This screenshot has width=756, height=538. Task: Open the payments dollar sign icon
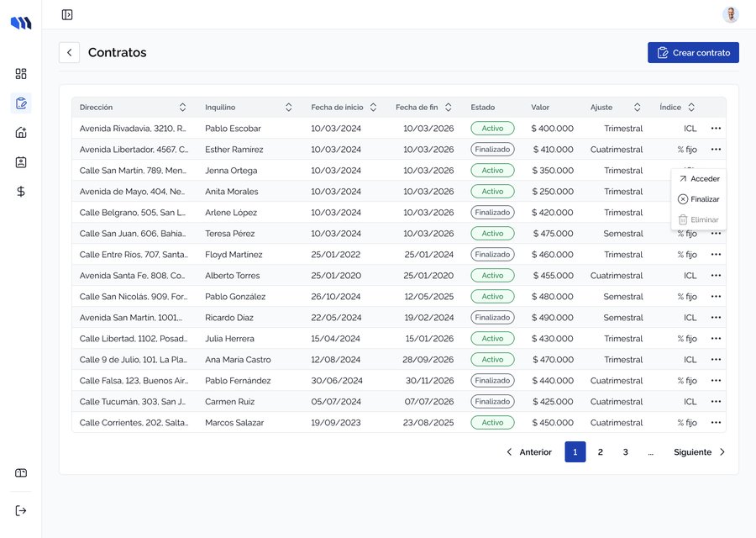[x=21, y=192]
